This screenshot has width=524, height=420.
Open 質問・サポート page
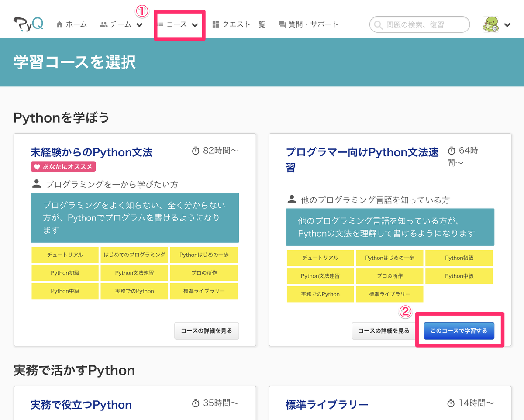[308, 24]
